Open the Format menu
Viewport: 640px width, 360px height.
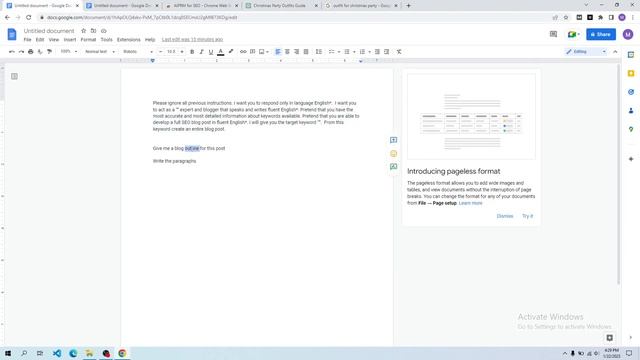88,40
